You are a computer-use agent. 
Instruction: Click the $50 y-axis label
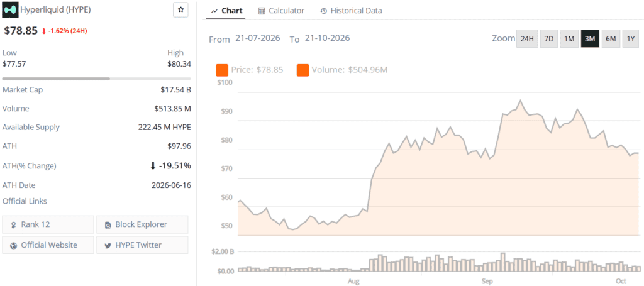(x=226, y=226)
